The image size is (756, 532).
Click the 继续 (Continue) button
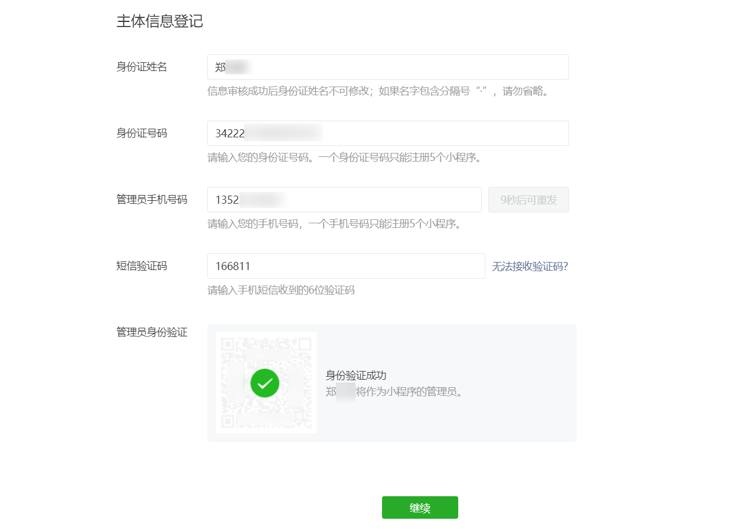click(x=420, y=507)
